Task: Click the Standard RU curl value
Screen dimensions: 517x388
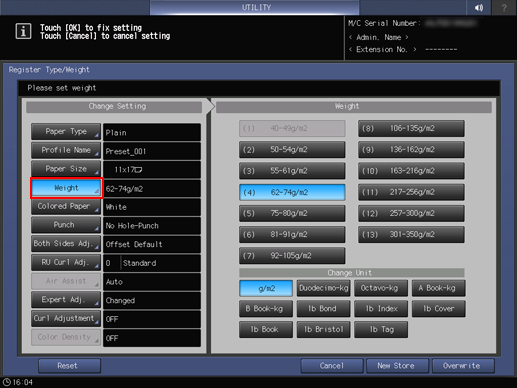Action: [x=161, y=263]
